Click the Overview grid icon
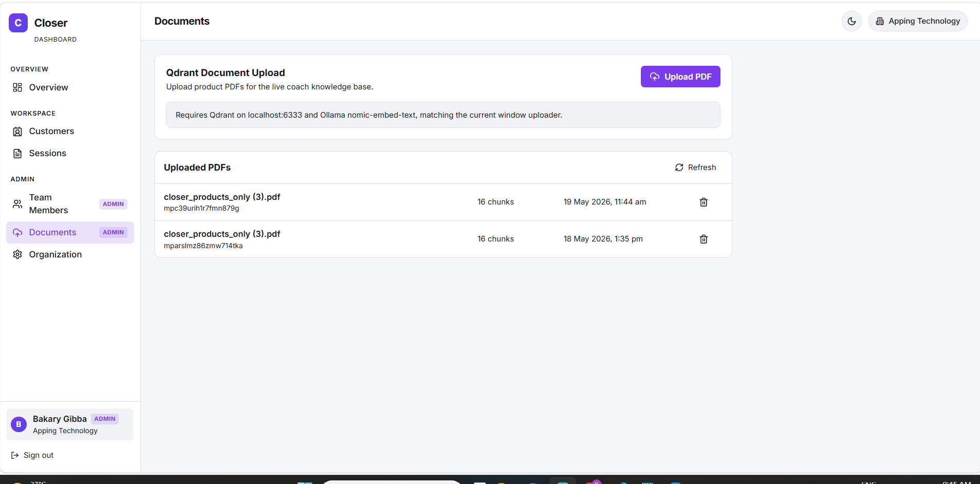 pos(17,87)
